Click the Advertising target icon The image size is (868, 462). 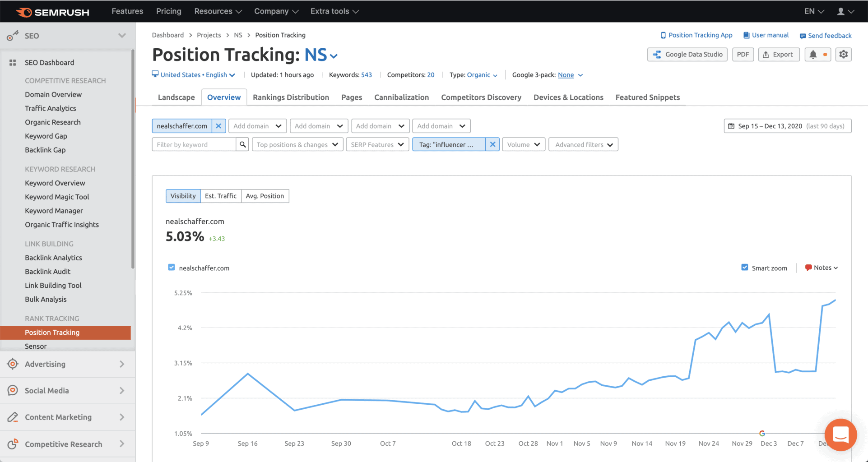click(x=13, y=364)
